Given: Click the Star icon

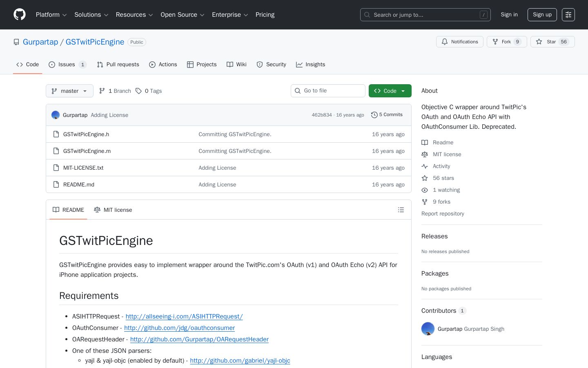Looking at the screenshot, I should (x=539, y=42).
